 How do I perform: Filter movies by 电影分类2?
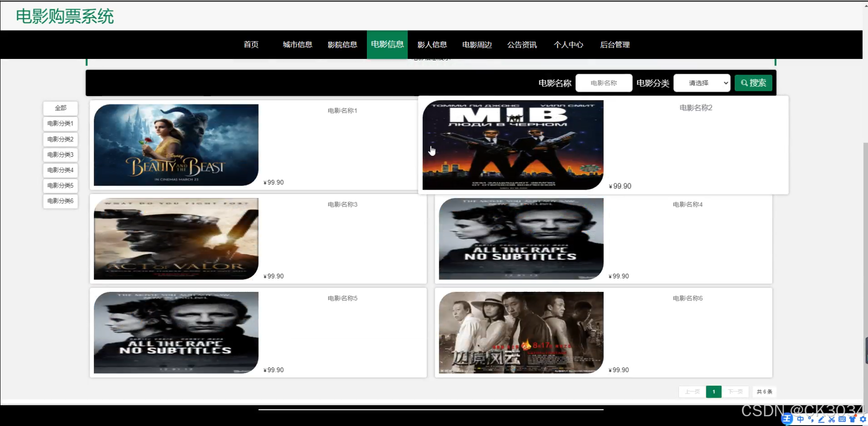pos(60,139)
